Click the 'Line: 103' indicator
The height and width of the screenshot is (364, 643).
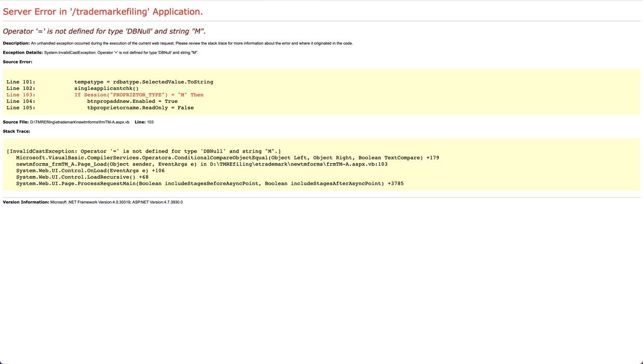tap(144, 122)
